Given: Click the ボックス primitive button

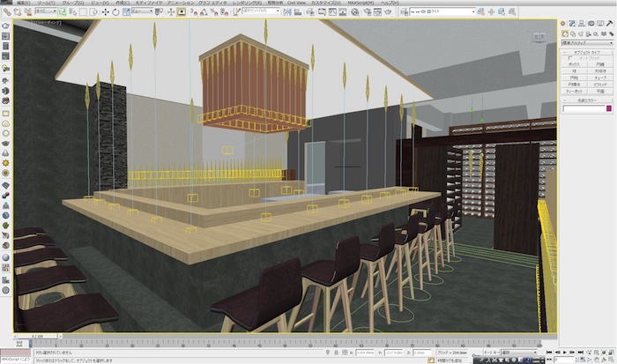Looking at the screenshot, I should point(574,65).
